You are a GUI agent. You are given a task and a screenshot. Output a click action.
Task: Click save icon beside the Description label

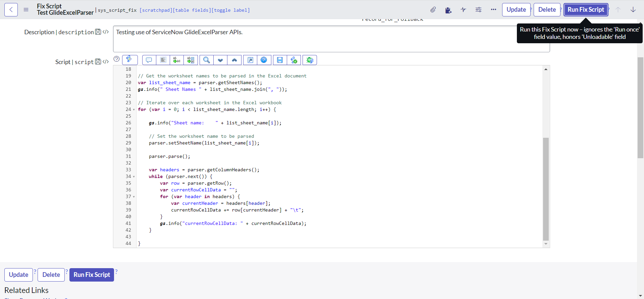click(x=98, y=32)
